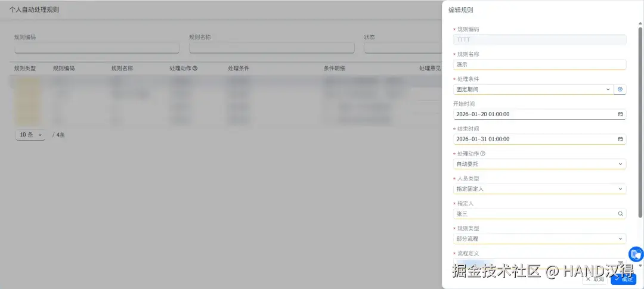
Task: Click the blue 确定 button
Action: pos(623,279)
